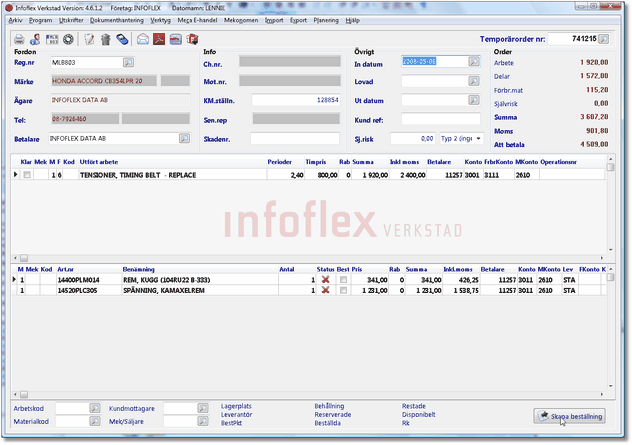Image resolution: width=632 pixels, height=445 pixels.
Task: Select the TENSIONER, TIMING BELT - REPLACE row
Action: [309, 175]
